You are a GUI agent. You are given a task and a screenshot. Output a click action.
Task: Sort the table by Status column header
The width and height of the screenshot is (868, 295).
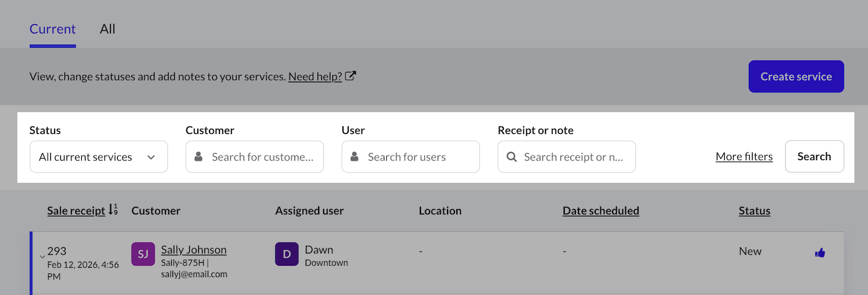click(x=754, y=211)
